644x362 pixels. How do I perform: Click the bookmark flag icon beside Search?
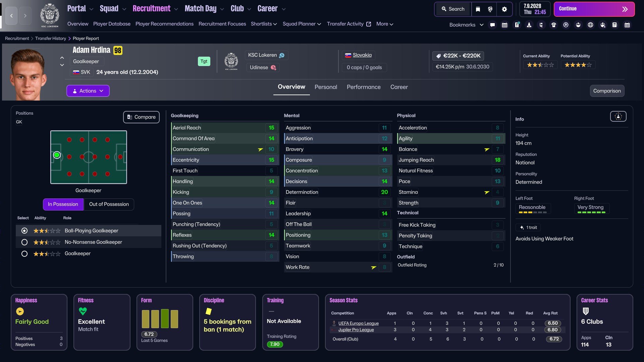(478, 9)
